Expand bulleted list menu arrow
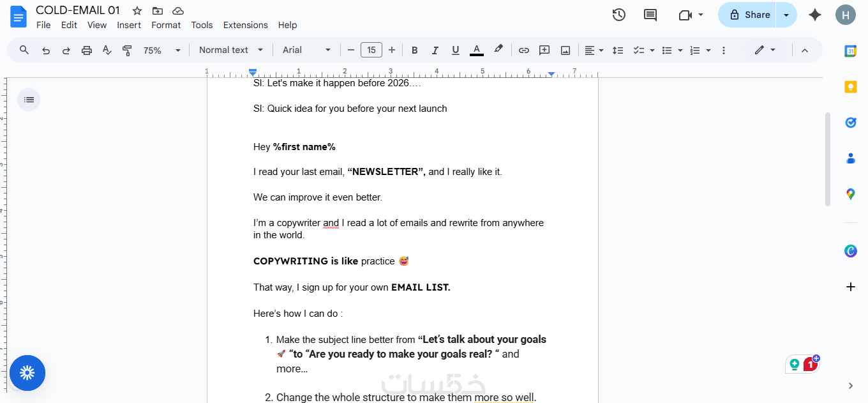 (x=680, y=50)
